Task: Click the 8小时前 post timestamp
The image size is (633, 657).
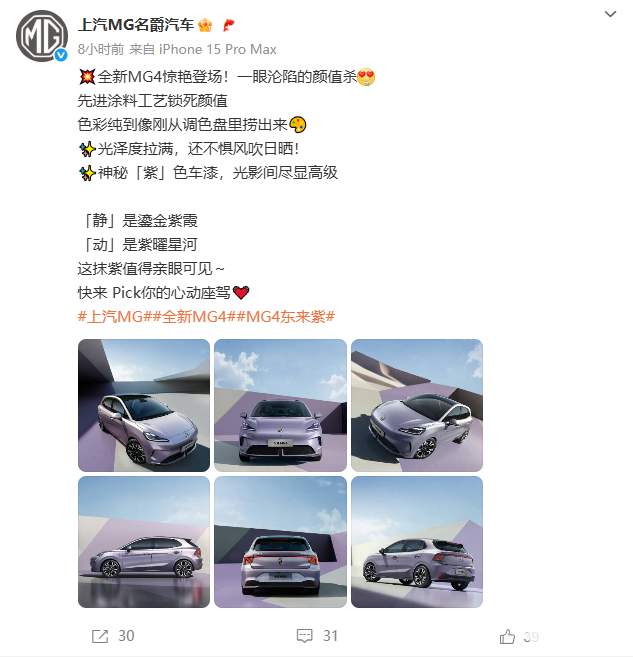Action: click(101, 49)
